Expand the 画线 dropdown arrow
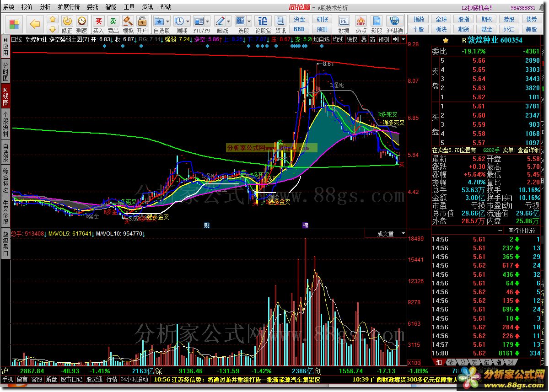Viewport: 549px width, 392px height. [x=229, y=21]
